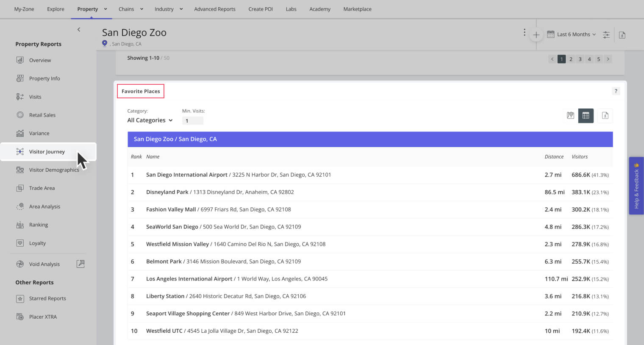Click Los Angeles International Airport row
The width and height of the screenshot is (644, 345).
point(370,279)
